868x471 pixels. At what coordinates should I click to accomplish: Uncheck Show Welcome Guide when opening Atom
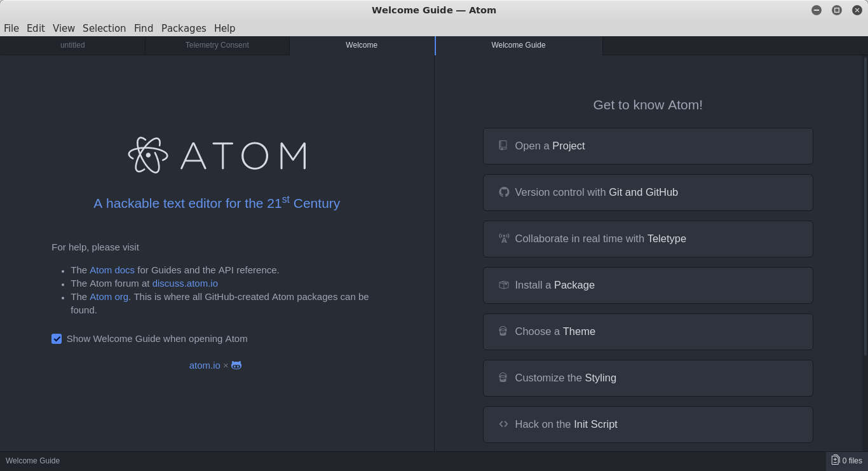(57, 339)
